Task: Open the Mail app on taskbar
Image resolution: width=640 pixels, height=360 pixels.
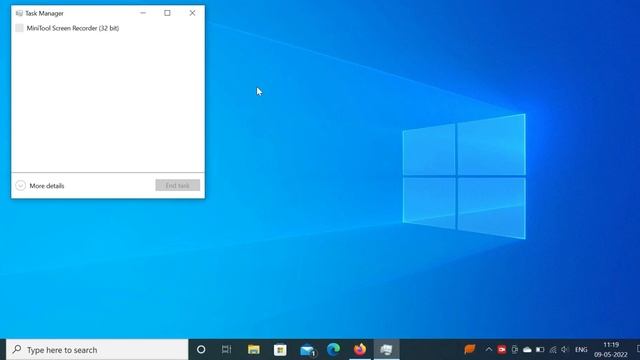Action: [307, 350]
